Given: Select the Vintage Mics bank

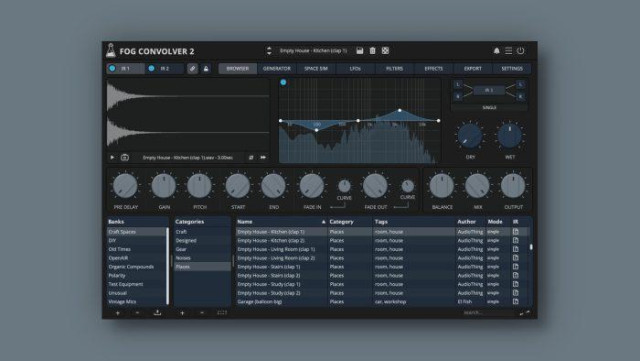Looking at the screenshot, I should click(x=137, y=302).
